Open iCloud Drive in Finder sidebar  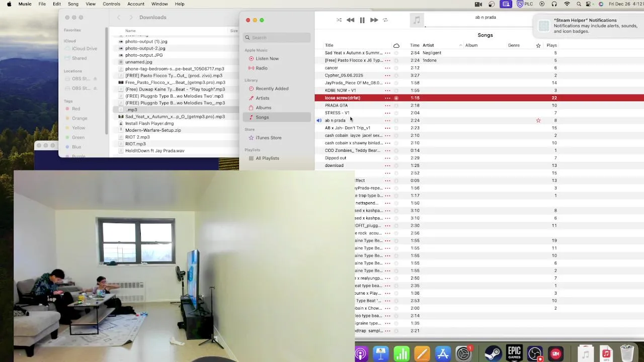coord(80,49)
